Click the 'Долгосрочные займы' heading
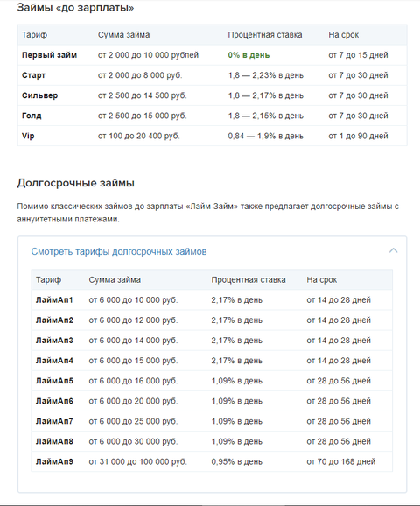Image resolution: width=420 pixels, height=506 pixels. tap(76, 183)
